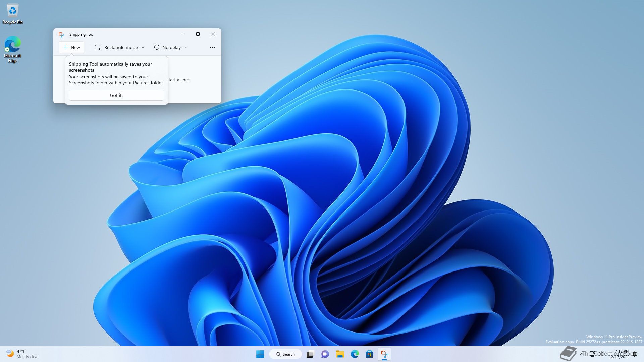Open the Windows Start menu
This screenshot has width=644, height=362.
pyautogui.click(x=260, y=354)
